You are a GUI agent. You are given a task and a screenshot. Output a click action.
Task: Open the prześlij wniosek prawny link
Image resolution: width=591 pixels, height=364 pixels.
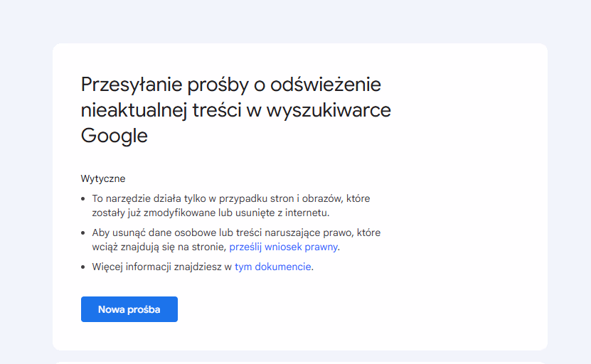point(284,247)
